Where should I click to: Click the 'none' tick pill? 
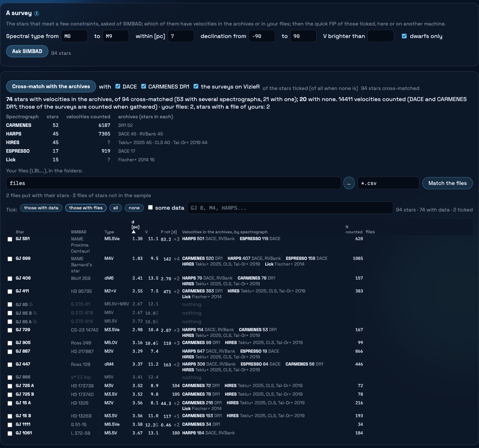coord(134,208)
